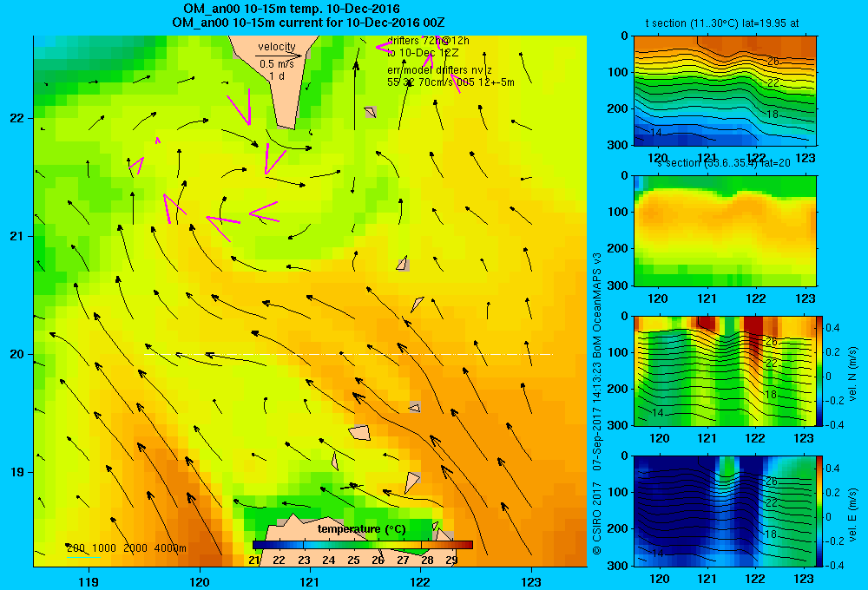Click the vel. N vertical colorbar
The image size is (868, 590).
pyautogui.click(x=820, y=370)
